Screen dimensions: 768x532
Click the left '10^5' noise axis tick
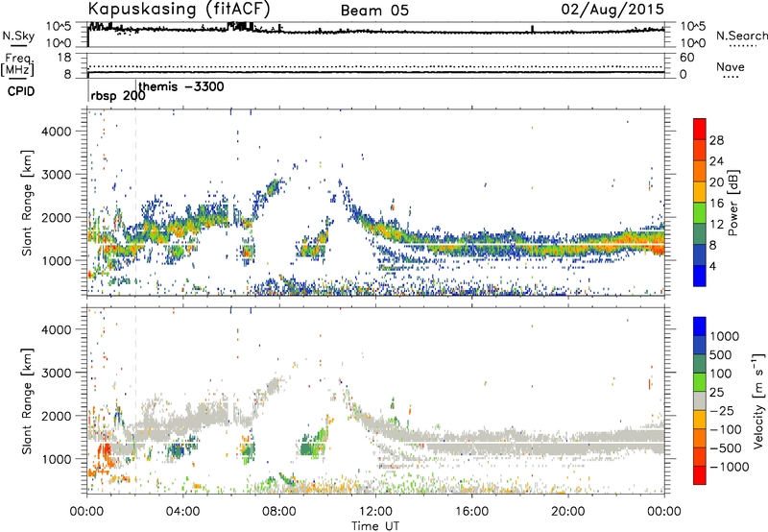coord(59,26)
